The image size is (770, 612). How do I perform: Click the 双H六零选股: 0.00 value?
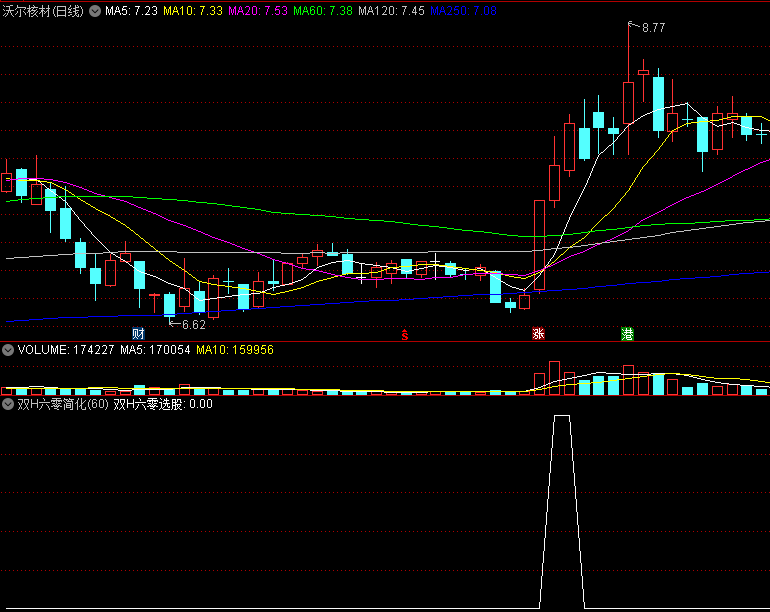163,404
